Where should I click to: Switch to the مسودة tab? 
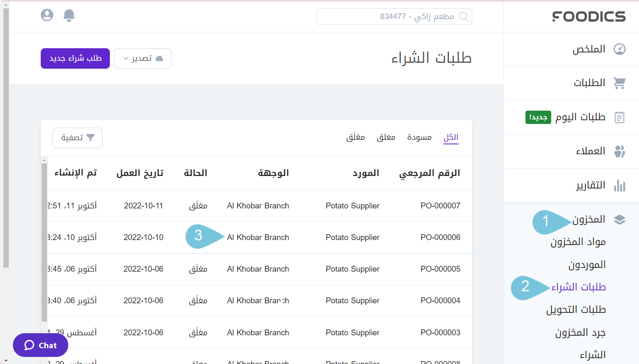point(419,137)
